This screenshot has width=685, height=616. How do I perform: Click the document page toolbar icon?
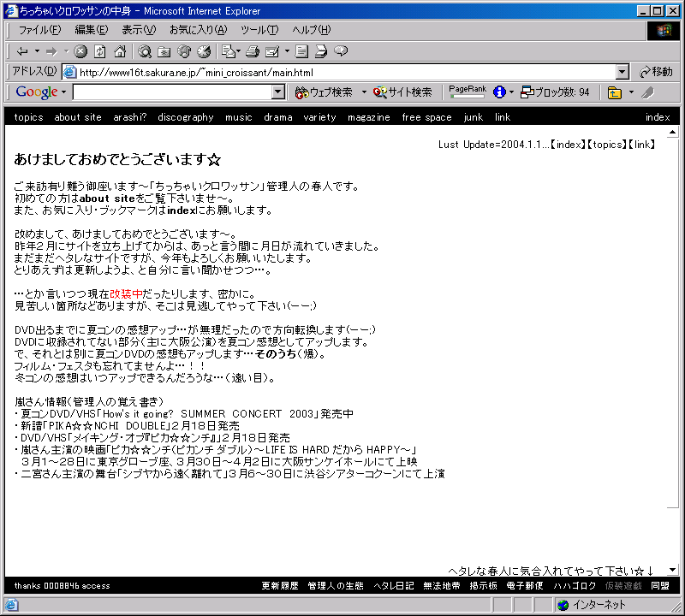point(301,51)
